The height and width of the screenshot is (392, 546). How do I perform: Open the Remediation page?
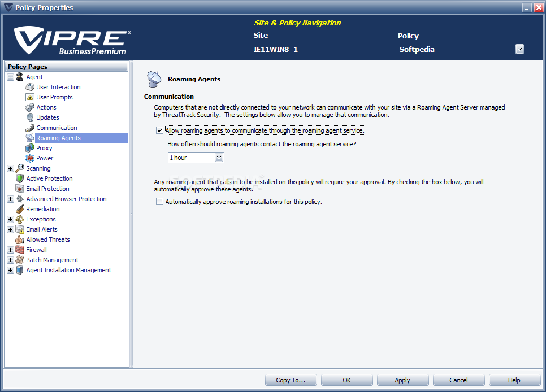pyautogui.click(x=42, y=209)
